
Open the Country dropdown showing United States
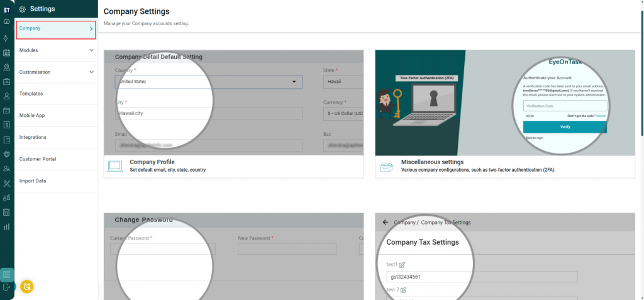tap(209, 82)
